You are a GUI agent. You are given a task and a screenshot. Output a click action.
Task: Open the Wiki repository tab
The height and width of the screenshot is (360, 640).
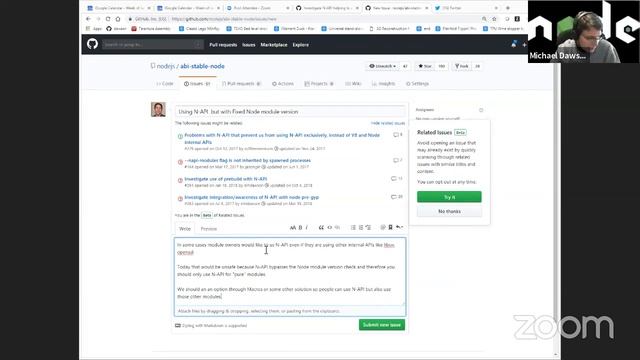353,84
